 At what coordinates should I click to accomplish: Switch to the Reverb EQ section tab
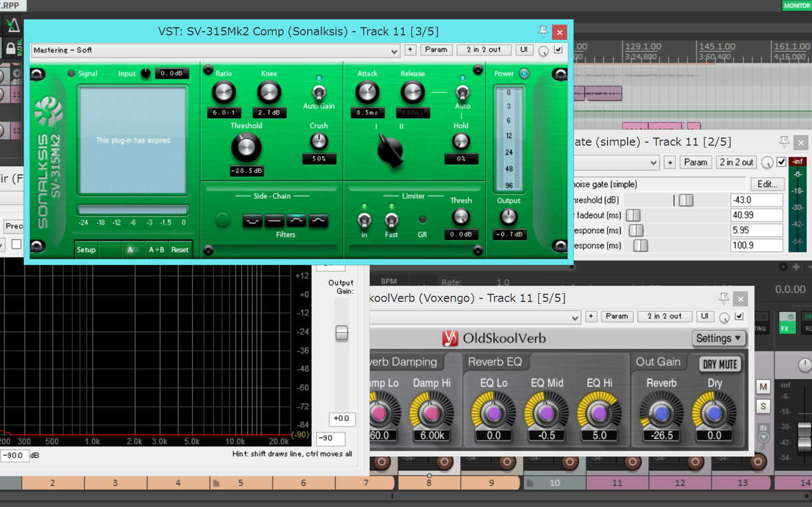coord(495,362)
